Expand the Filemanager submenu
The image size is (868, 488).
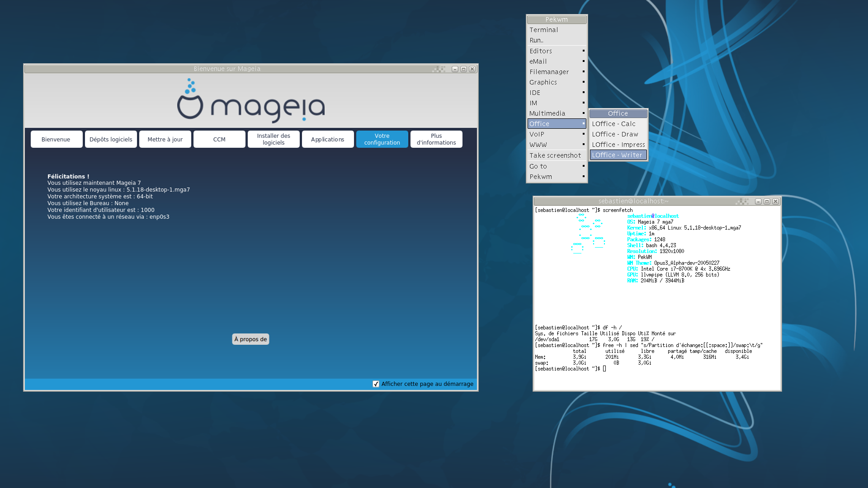click(x=557, y=72)
